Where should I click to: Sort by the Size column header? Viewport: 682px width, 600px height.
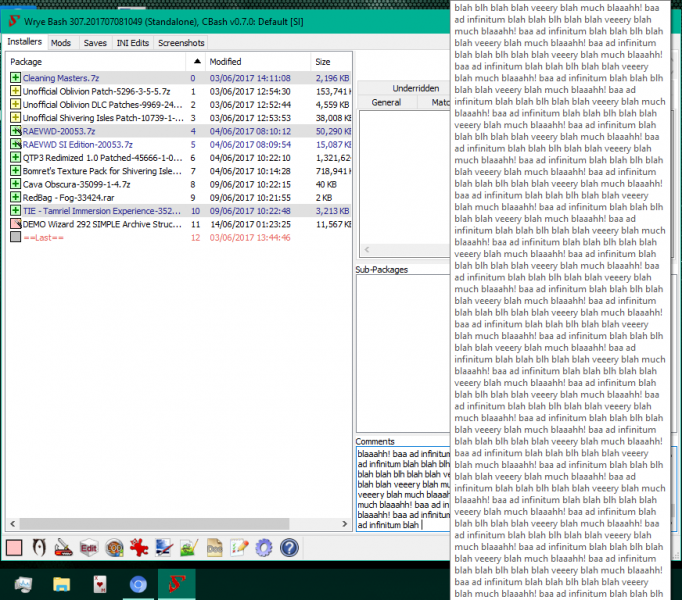[331, 62]
